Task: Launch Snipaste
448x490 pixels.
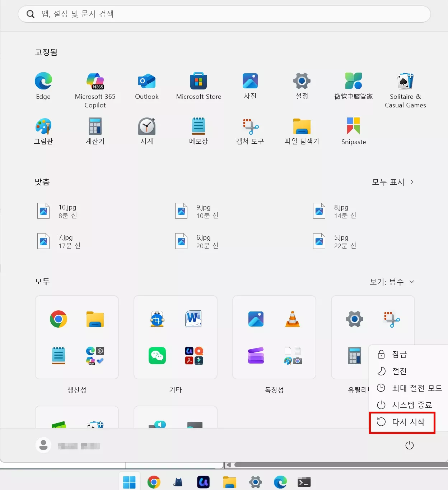Action: coord(353,126)
